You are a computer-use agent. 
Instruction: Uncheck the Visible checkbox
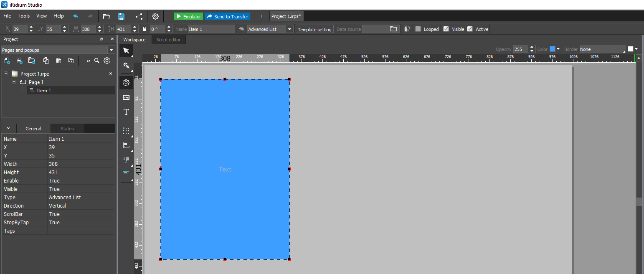(x=446, y=29)
